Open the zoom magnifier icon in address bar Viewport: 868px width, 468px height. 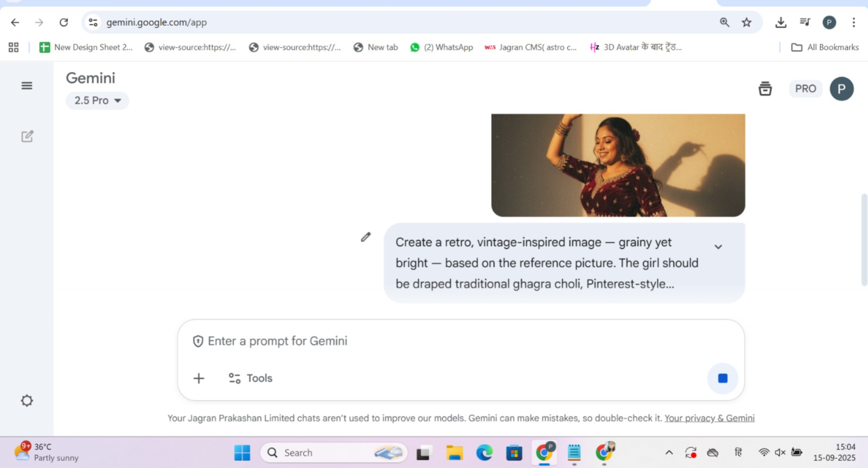pos(724,22)
